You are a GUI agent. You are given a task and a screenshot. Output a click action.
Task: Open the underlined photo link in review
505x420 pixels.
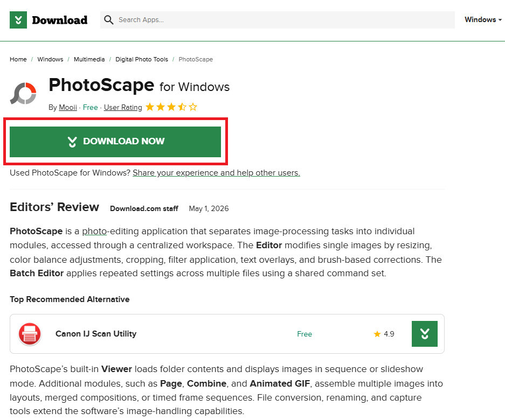[x=94, y=232]
